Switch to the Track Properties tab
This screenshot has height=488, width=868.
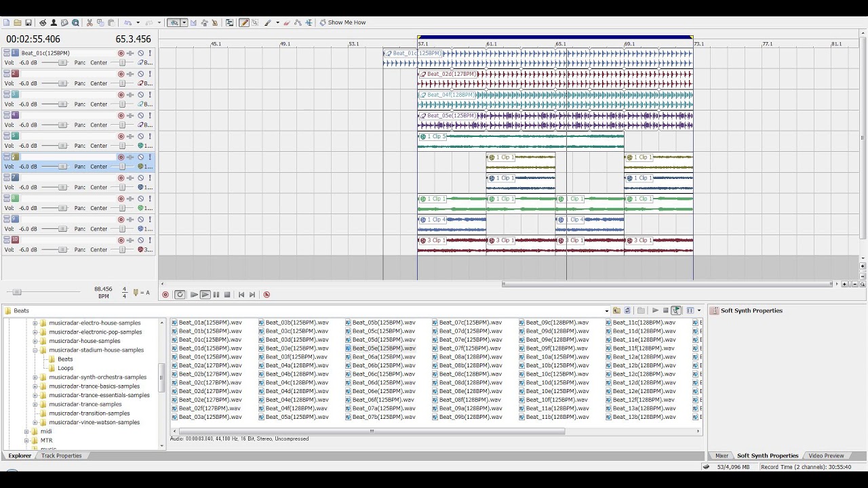point(61,455)
